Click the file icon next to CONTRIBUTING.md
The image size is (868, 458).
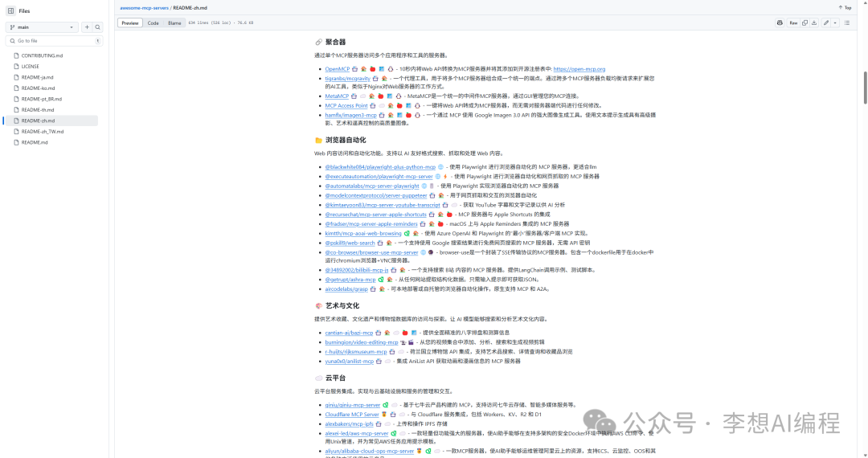pyautogui.click(x=17, y=56)
